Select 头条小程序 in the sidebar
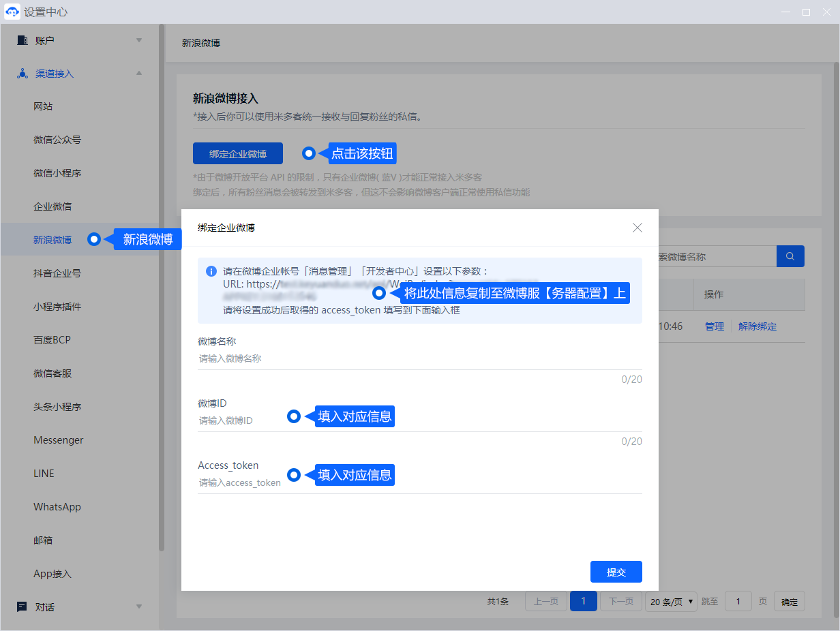The width and height of the screenshot is (840, 631). point(57,407)
